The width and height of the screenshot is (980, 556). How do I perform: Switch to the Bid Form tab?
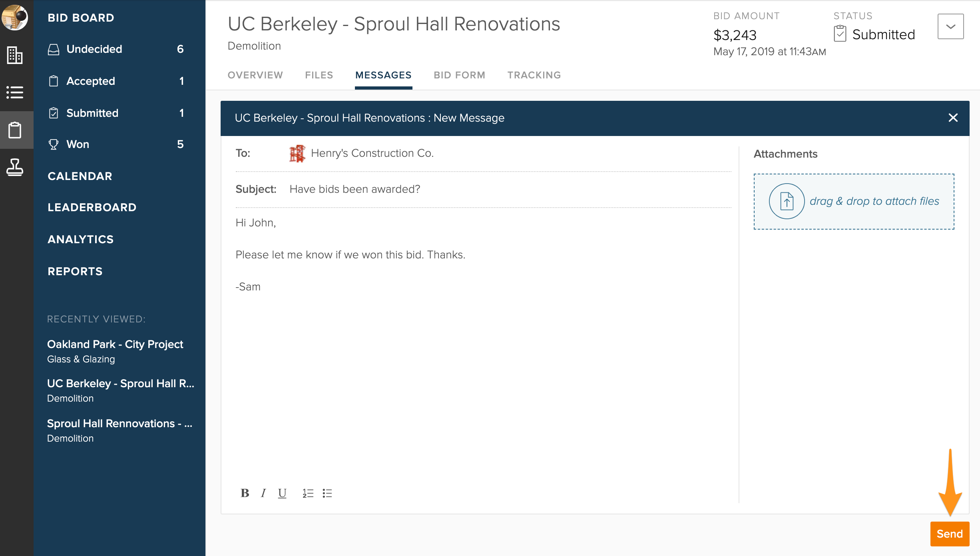(x=459, y=75)
